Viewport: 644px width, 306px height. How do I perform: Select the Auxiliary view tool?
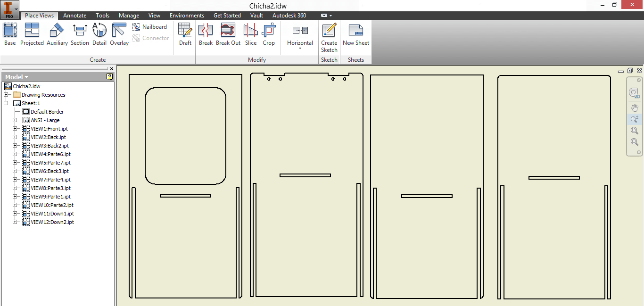(x=57, y=34)
